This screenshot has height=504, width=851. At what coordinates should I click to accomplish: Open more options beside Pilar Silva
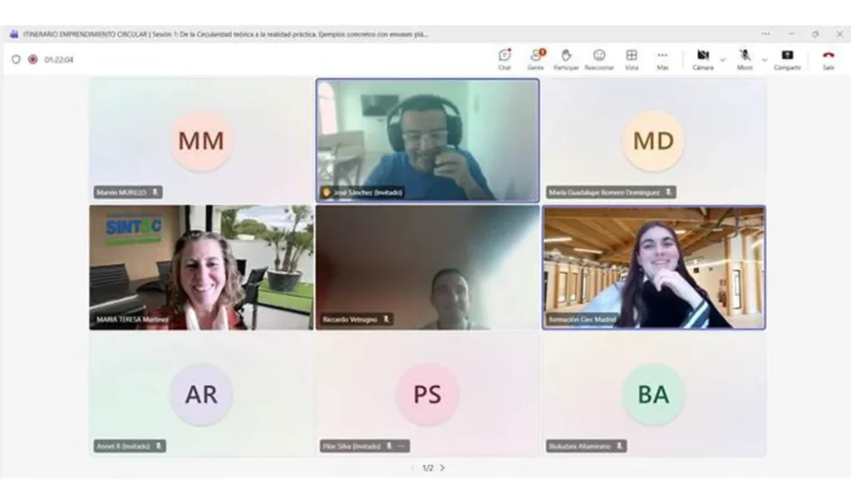click(x=401, y=447)
